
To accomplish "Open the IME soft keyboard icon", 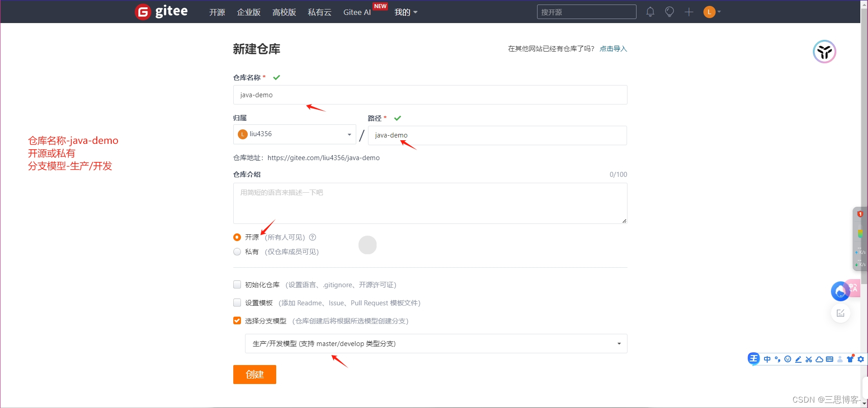I will (830, 359).
